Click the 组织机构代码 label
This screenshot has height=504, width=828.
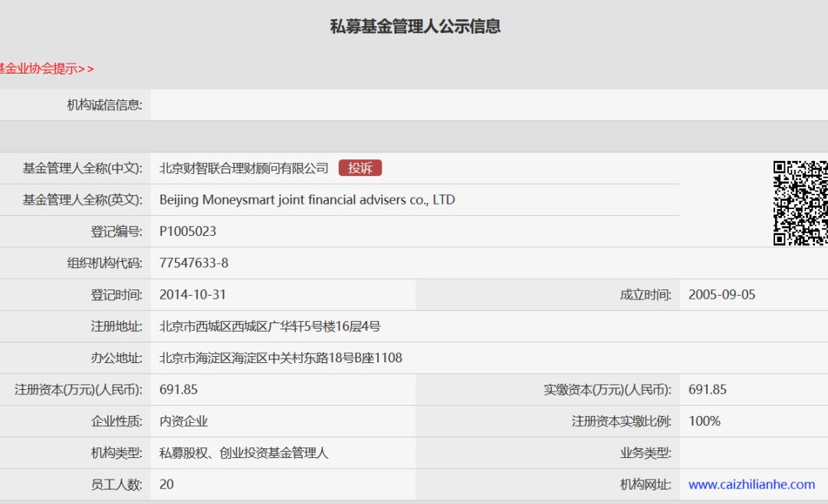tap(104, 263)
